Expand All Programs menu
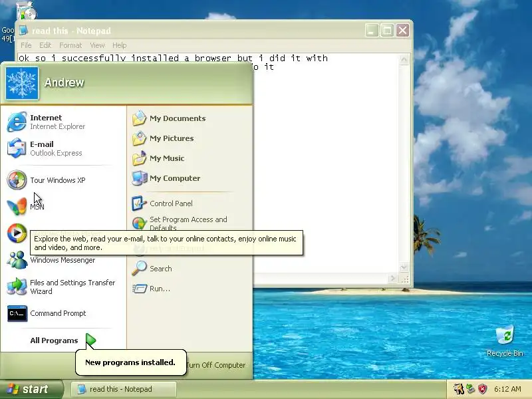 [x=63, y=340]
